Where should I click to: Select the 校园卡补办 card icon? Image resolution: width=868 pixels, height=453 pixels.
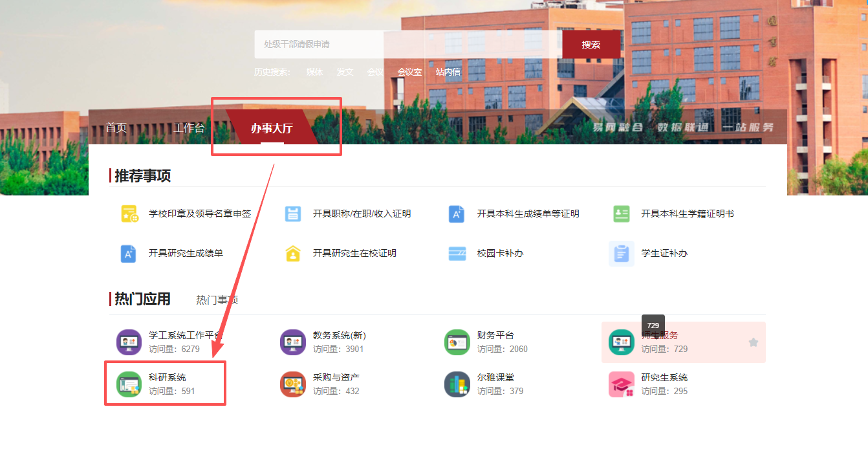coord(457,254)
